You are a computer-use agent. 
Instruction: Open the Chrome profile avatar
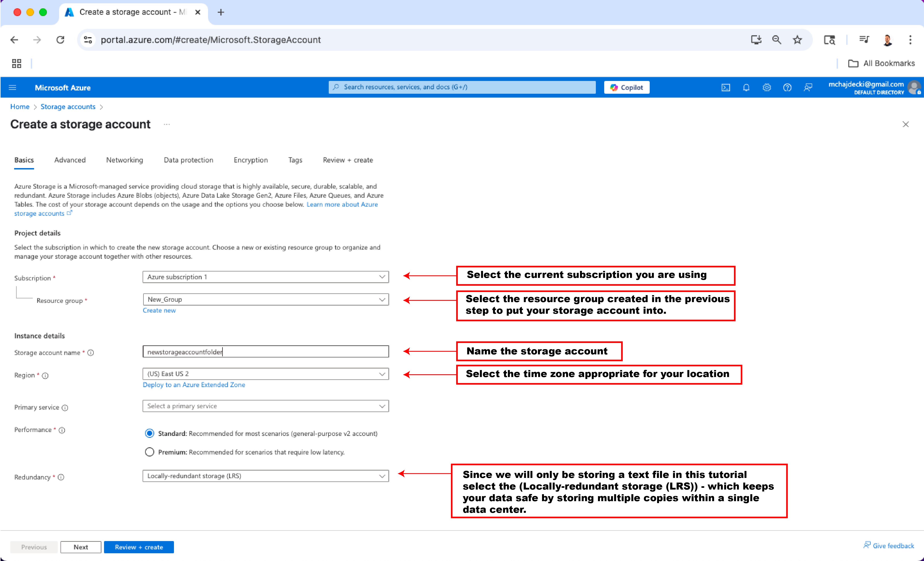(888, 40)
